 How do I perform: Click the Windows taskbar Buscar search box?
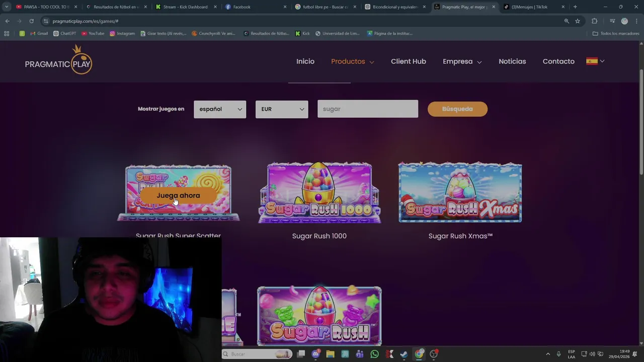tap(257, 354)
